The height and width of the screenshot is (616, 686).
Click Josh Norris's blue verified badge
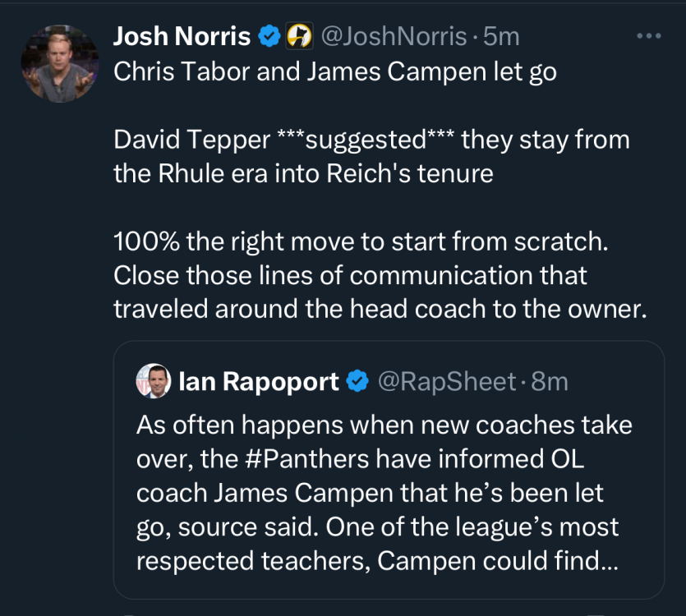pyautogui.click(x=269, y=36)
